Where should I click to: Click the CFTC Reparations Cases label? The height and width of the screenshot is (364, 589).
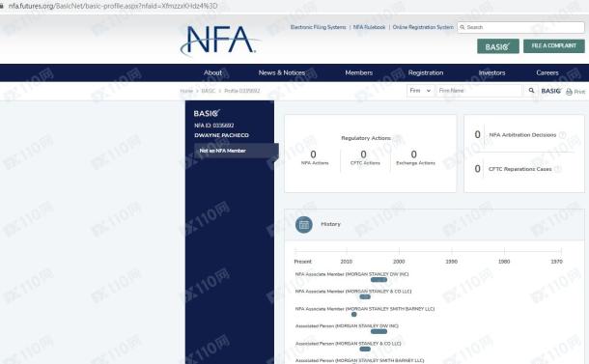[519, 169]
